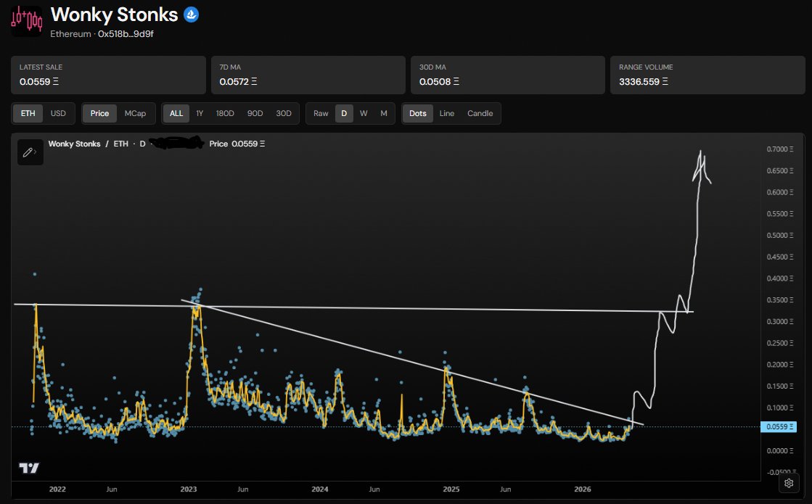Viewport: 812px width, 504px height.
Task: Change chart style to Candle
Action: (x=480, y=113)
